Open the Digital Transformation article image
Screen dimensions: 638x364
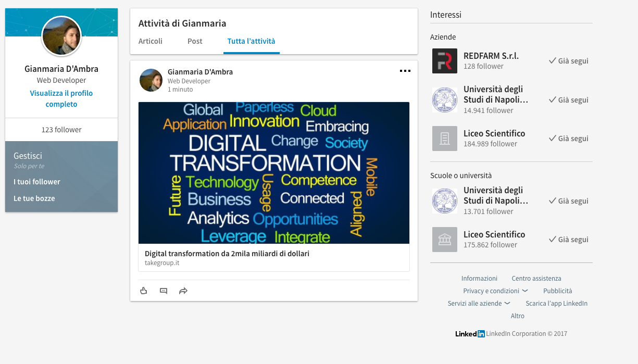tap(273, 173)
